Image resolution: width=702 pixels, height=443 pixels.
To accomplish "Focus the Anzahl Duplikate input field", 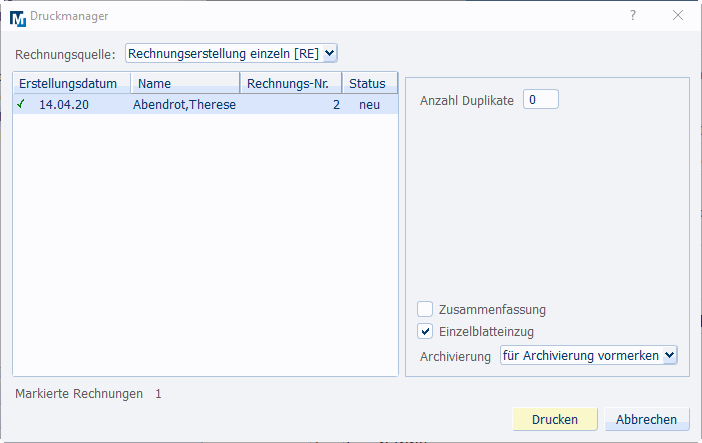I will click(540, 99).
